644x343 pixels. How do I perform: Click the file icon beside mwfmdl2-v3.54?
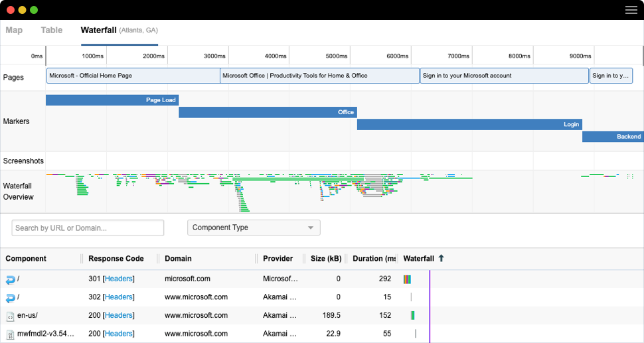click(10, 334)
